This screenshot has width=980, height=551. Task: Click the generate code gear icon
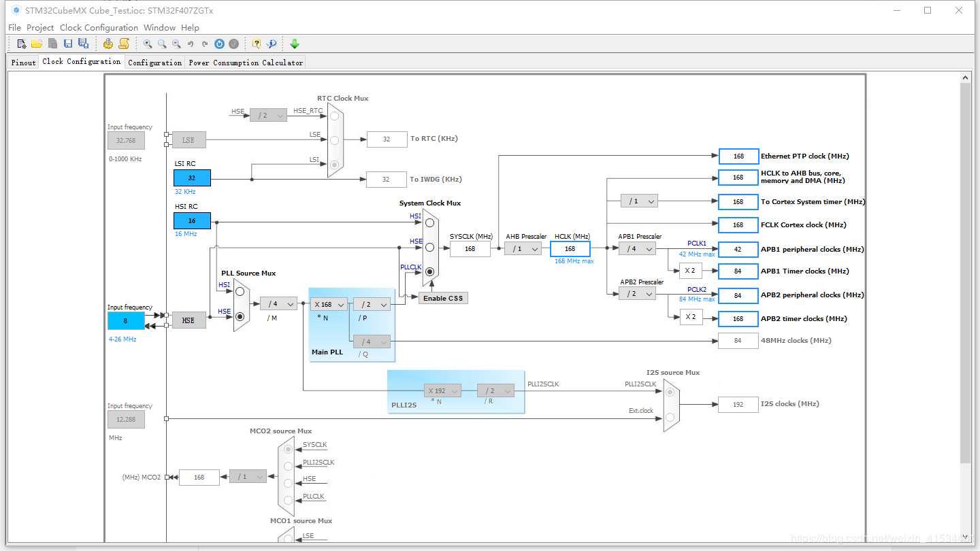point(108,44)
